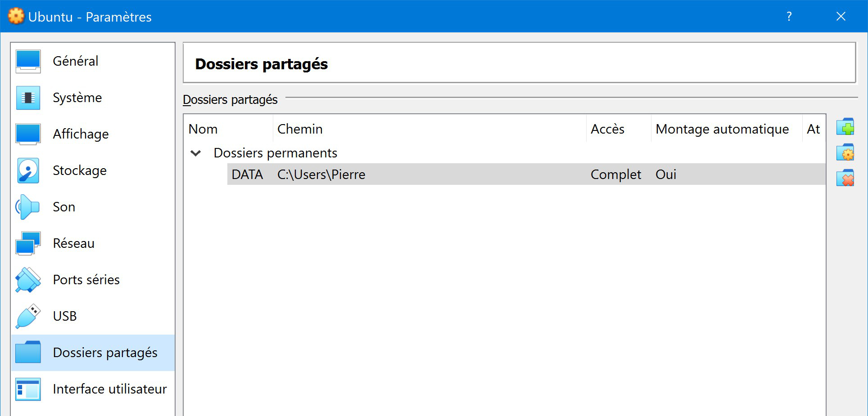
Task: Click the Dossiers partagés folder icon
Action: (28, 352)
